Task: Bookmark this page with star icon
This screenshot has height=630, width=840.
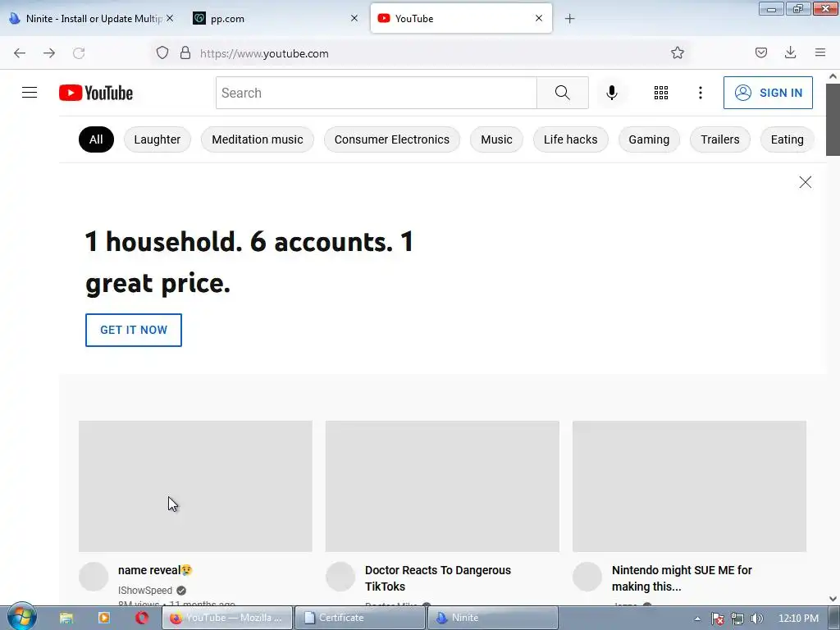Action: tap(678, 53)
